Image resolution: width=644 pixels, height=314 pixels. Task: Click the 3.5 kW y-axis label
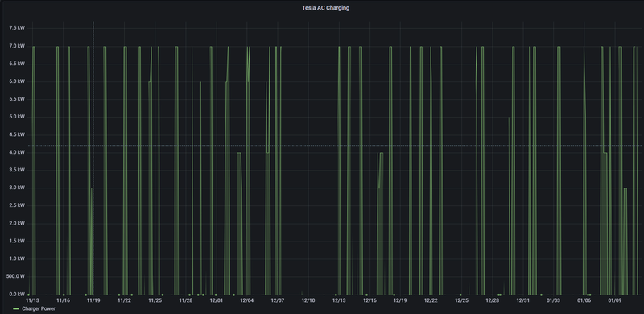[x=17, y=170]
